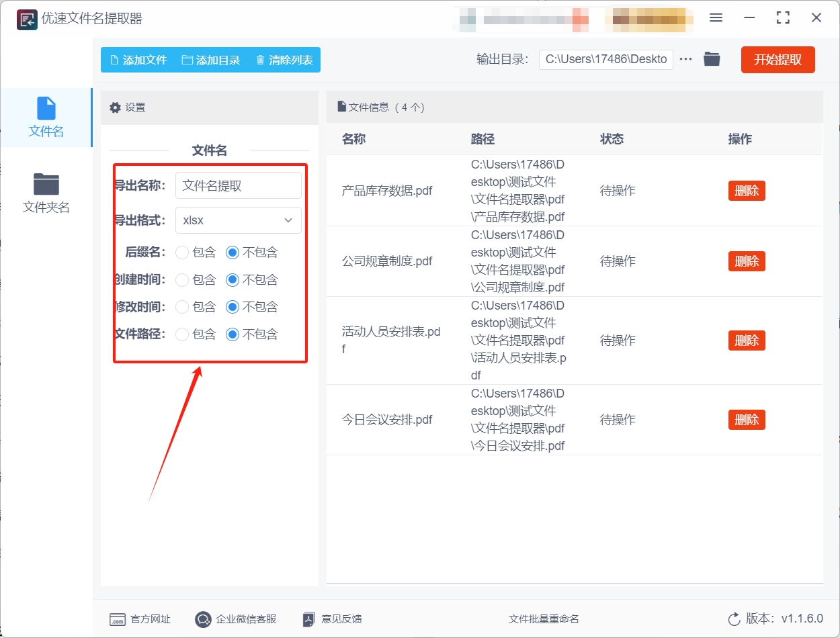The image size is (840, 638).
Task: Delete the 公司规章制度.pdf row
Action: (x=747, y=261)
